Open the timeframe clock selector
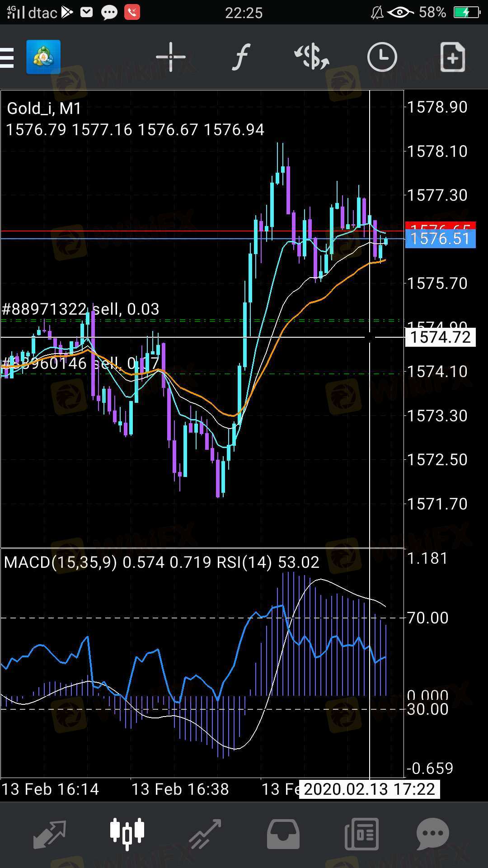Viewport: 488px width, 868px height. click(x=382, y=57)
